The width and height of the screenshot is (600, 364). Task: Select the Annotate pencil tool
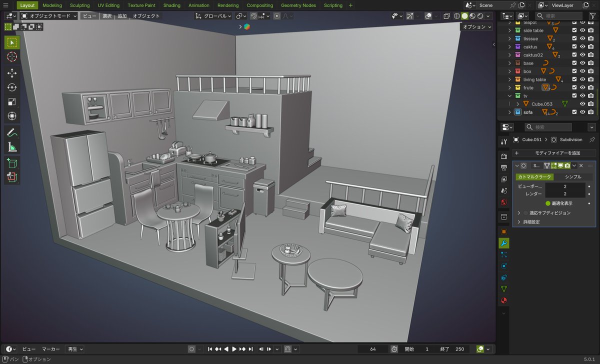click(x=12, y=133)
